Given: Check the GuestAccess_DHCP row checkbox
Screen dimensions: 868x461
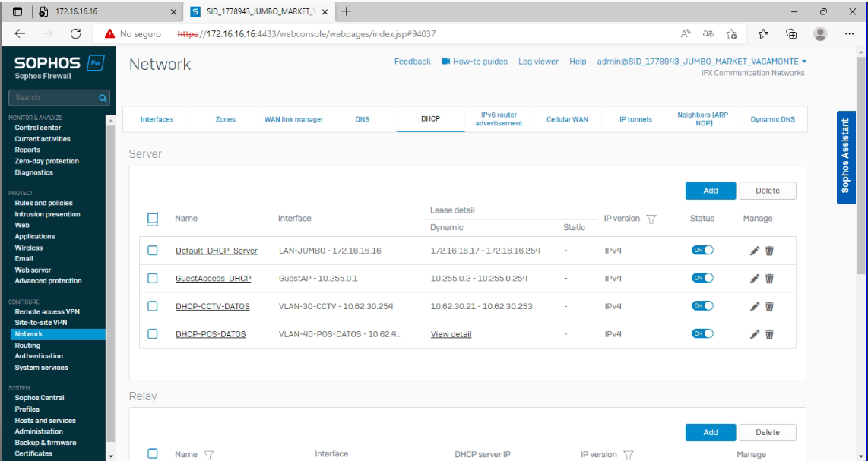Looking at the screenshot, I should [153, 279].
